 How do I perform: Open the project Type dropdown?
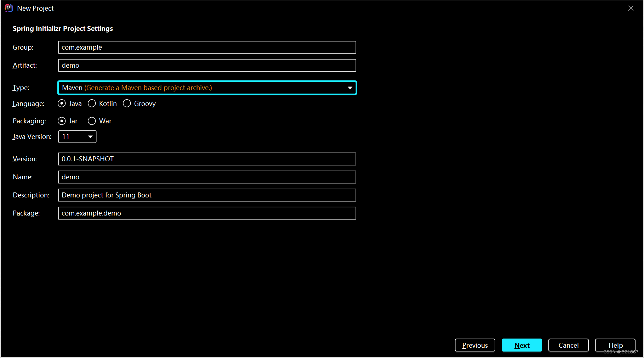(x=207, y=88)
